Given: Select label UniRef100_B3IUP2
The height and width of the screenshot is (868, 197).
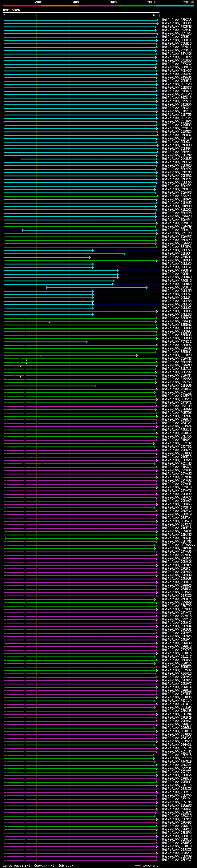Looking at the screenshot, I should tap(176, 57).
